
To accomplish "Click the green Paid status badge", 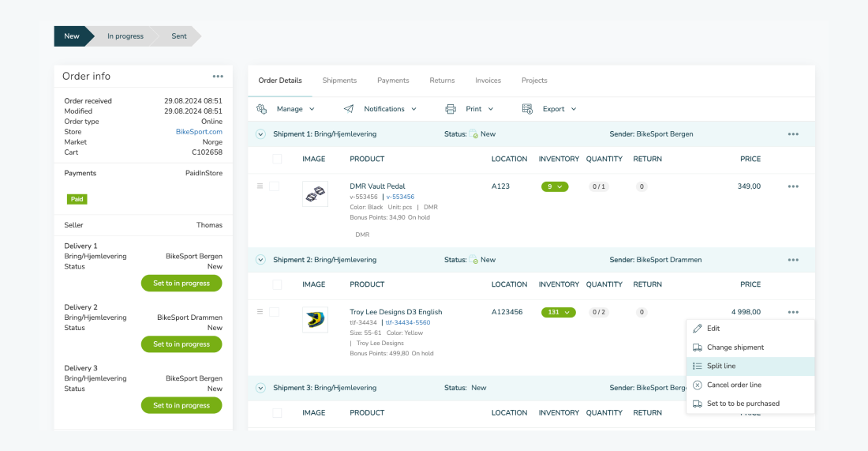I will tap(77, 199).
